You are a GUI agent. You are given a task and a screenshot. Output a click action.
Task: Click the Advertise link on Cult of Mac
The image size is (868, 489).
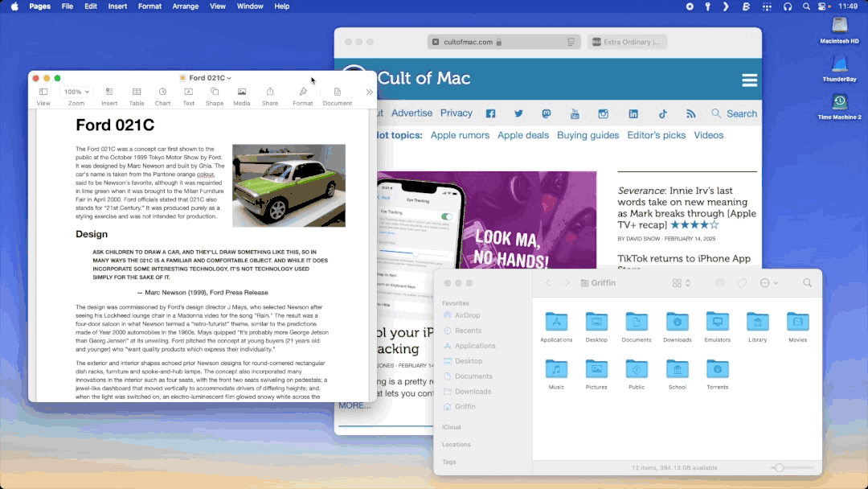pyautogui.click(x=411, y=113)
